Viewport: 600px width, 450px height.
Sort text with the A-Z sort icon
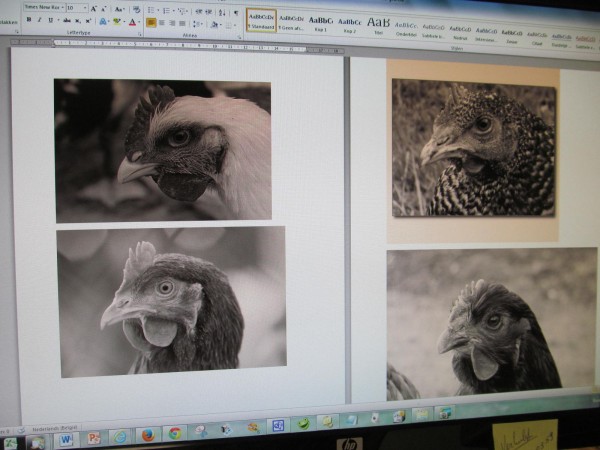[x=222, y=13]
